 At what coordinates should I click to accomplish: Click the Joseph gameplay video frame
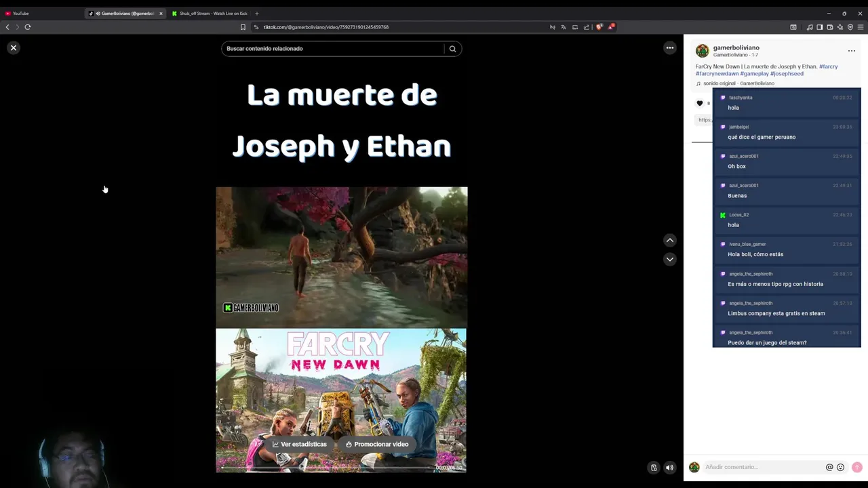(x=341, y=258)
